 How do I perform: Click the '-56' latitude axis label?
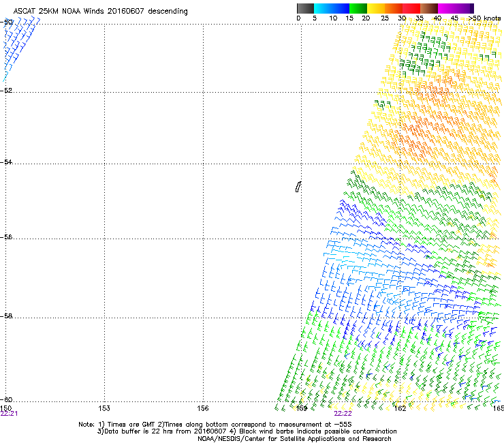[x=6, y=236]
